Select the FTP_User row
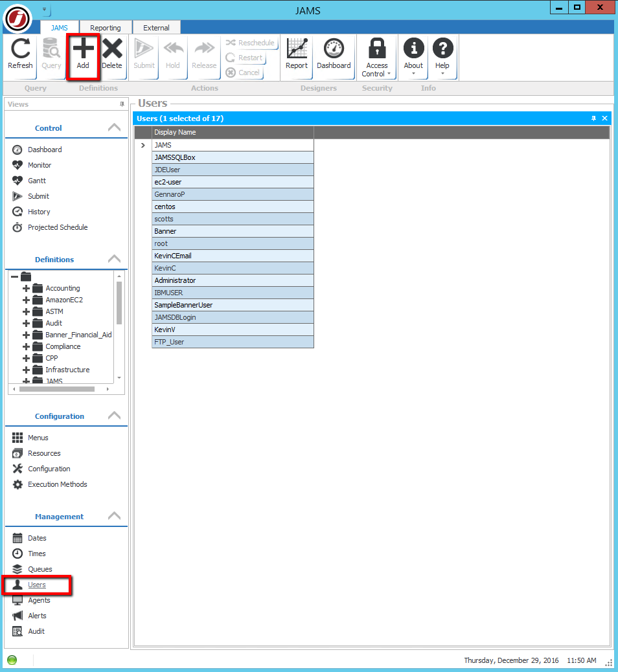618x672 pixels. tap(233, 342)
